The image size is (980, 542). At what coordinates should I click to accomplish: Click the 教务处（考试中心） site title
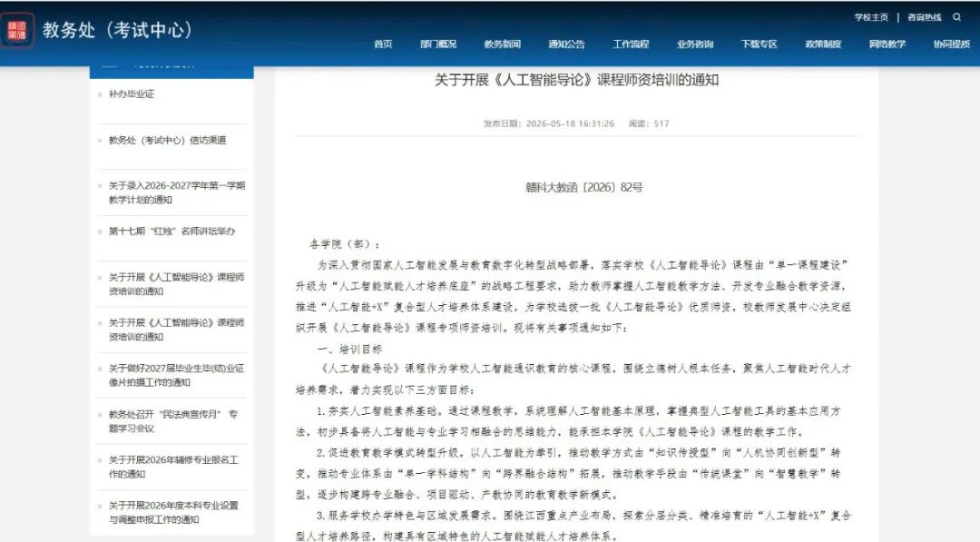[x=117, y=30]
